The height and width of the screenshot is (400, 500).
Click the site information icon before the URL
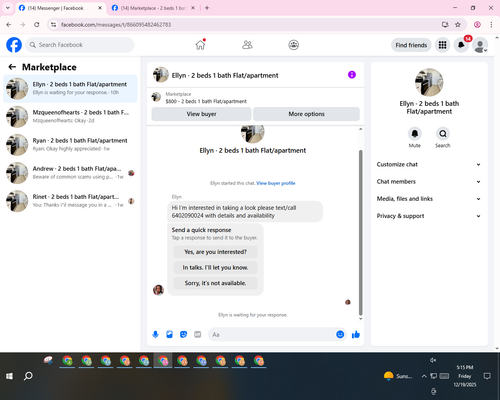pyautogui.click(x=53, y=25)
